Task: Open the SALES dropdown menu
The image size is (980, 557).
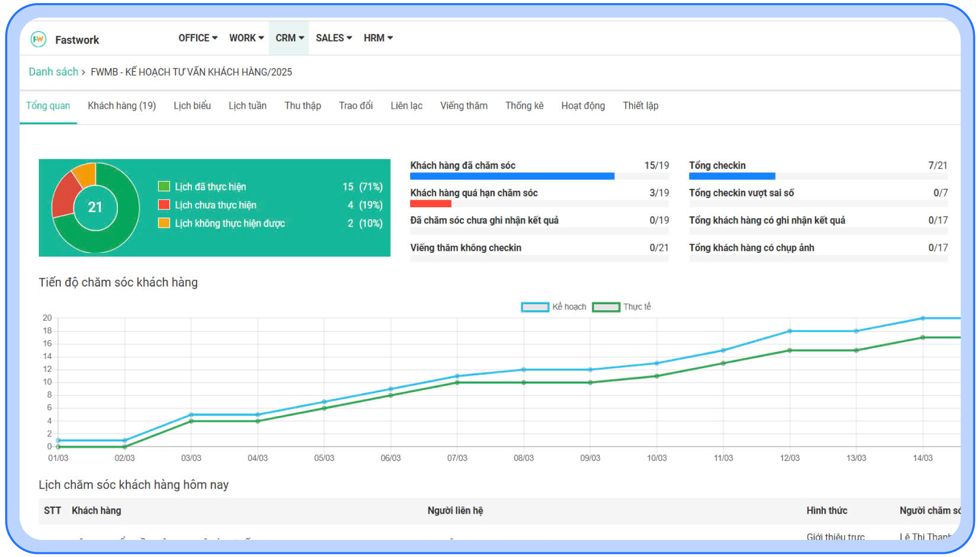Action: click(334, 38)
